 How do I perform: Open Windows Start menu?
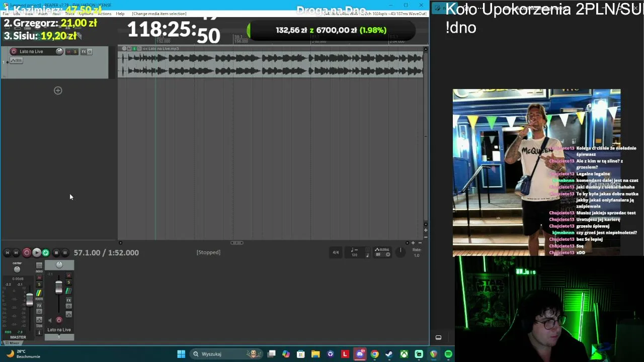click(x=181, y=354)
